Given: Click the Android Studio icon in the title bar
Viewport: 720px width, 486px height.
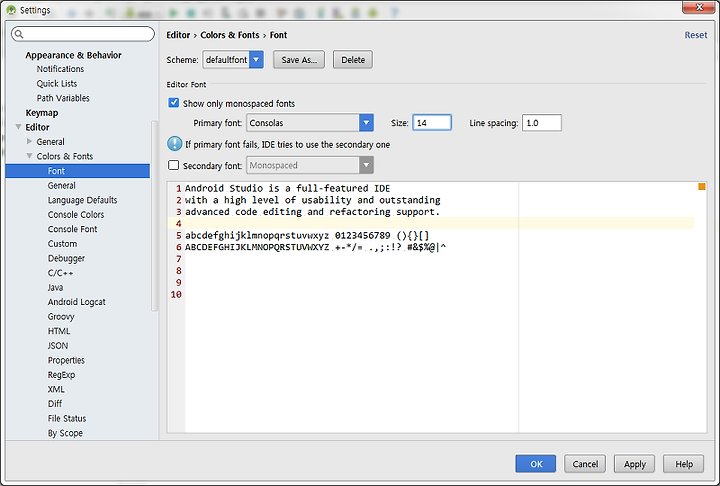Looking at the screenshot, I should (x=11, y=10).
